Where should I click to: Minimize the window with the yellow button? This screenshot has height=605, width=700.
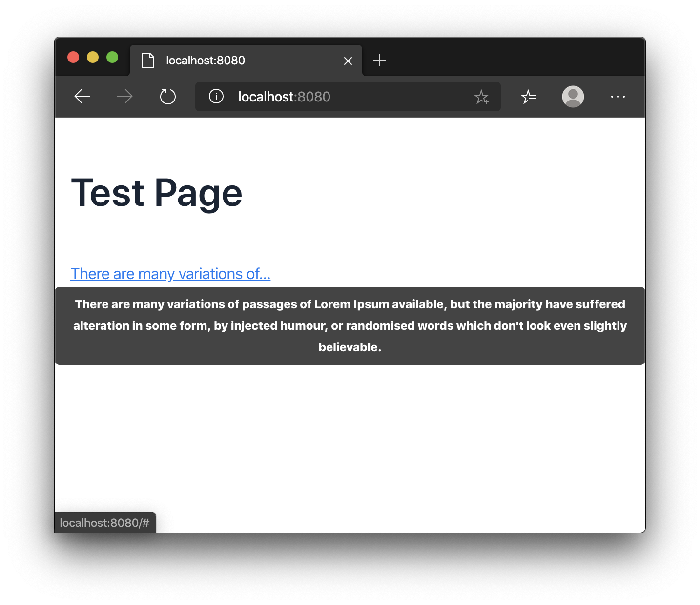pyautogui.click(x=93, y=57)
